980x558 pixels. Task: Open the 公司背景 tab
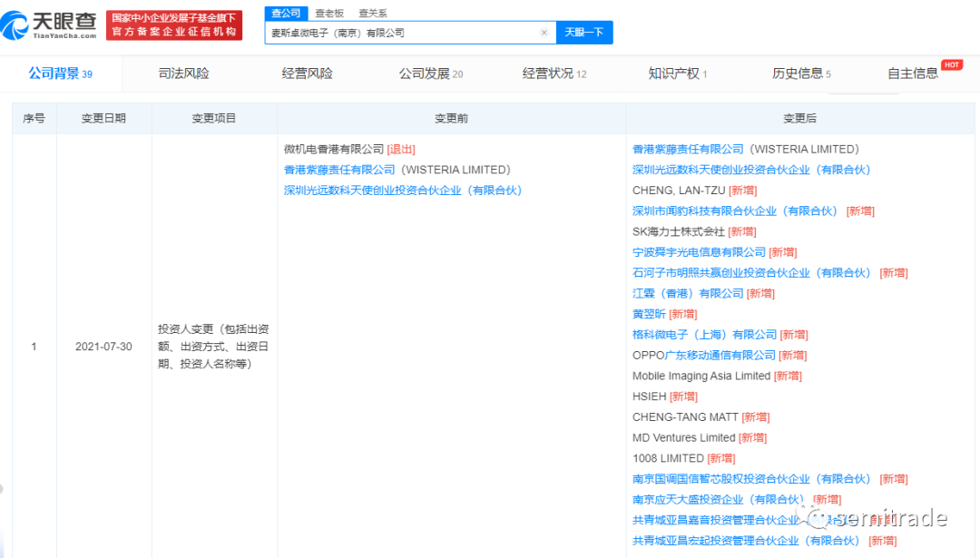coord(60,73)
